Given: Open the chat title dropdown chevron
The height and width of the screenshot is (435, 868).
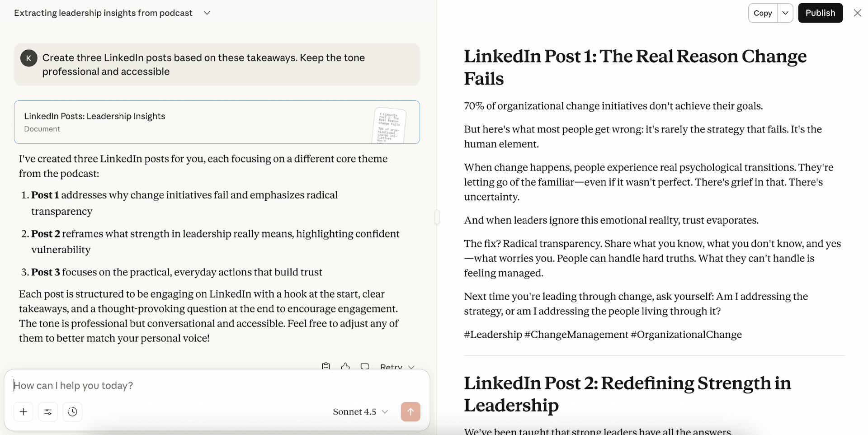Looking at the screenshot, I should (207, 13).
